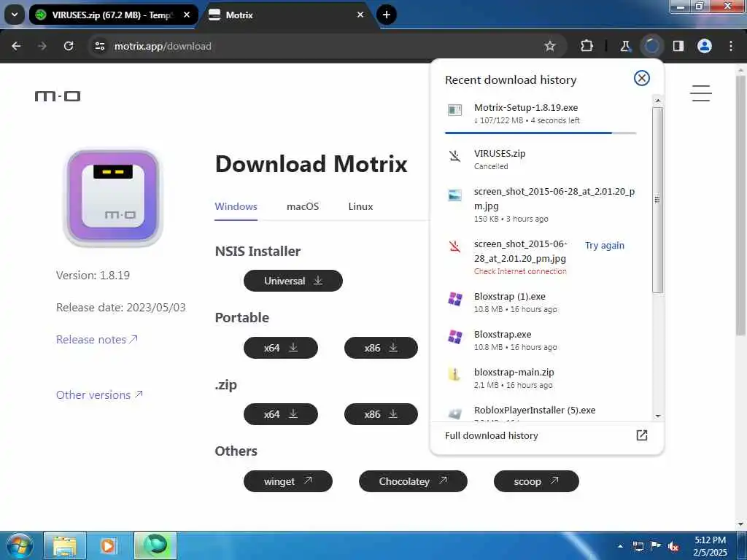The height and width of the screenshot is (560, 747).
Task: Open the scoop install link
Action: [536, 481]
